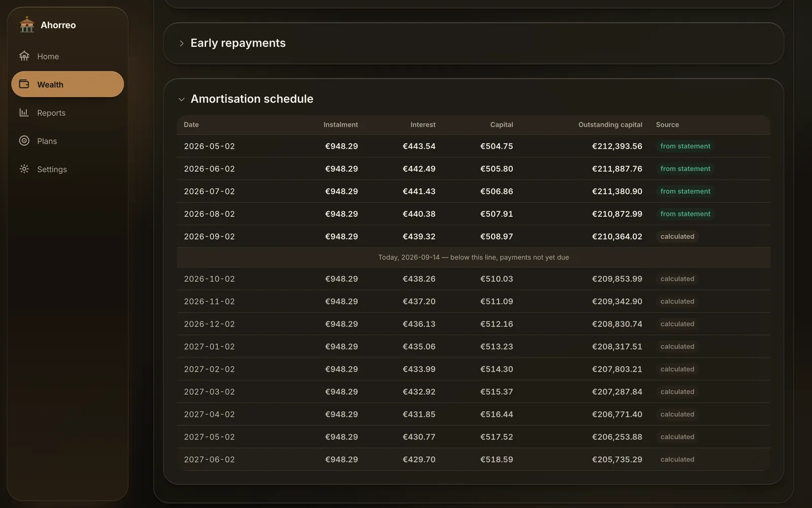Image resolution: width=812 pixels, height=508 pixels.
Task: Click outstanding capital €205,735.29
Action: click(617, 460)
